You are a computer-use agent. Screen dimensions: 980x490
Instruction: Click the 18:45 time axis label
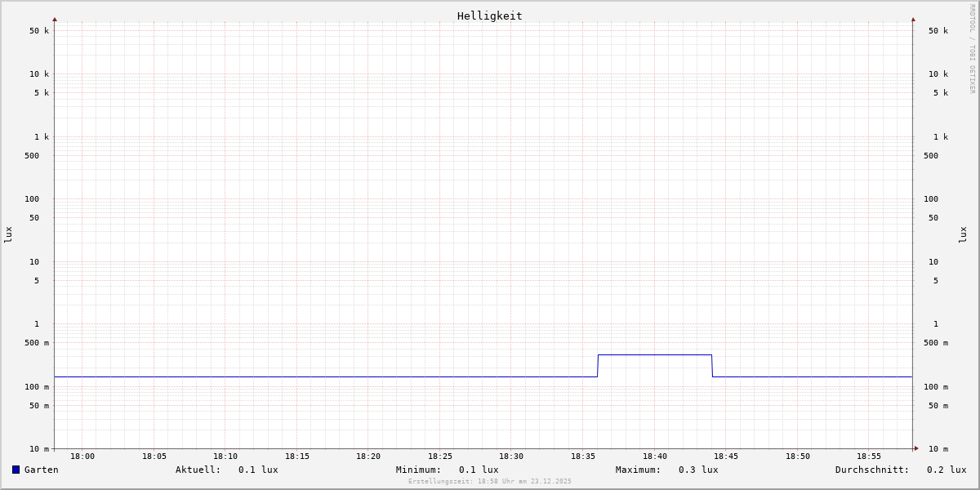[726, 457]
